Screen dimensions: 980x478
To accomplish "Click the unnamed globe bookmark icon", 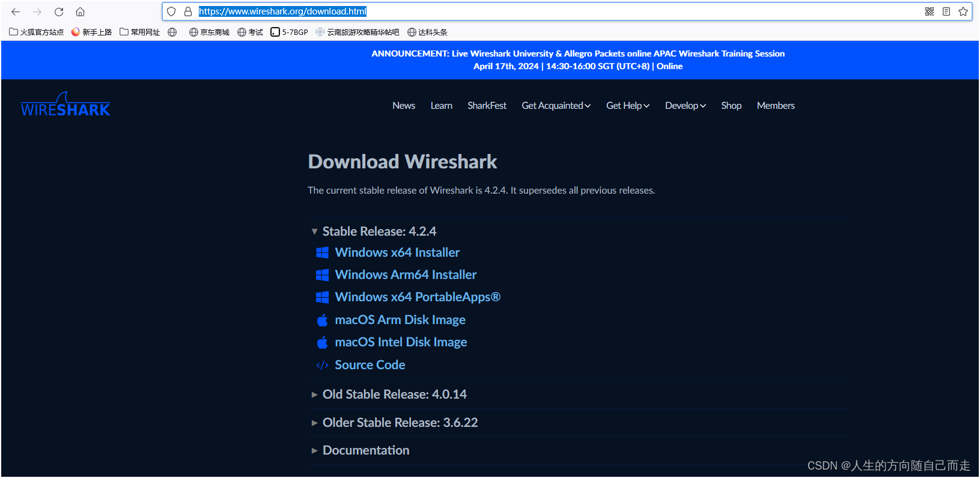I will [172, 32].
